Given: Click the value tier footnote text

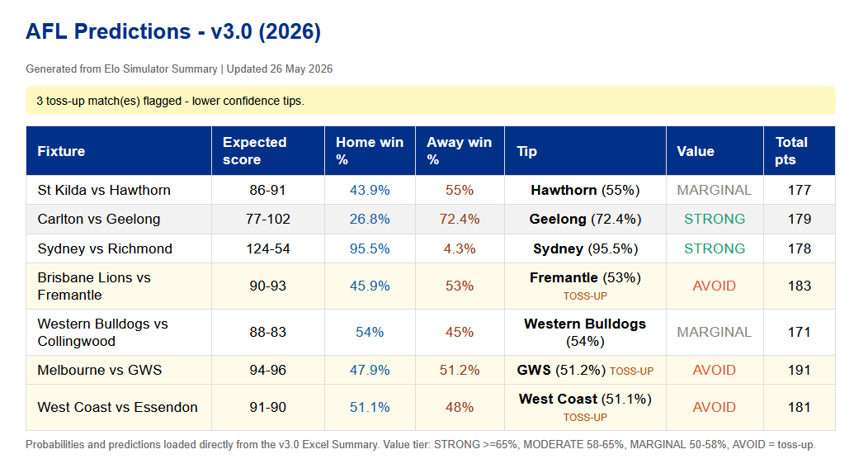Looking at the screenshot, I should 421,444.
